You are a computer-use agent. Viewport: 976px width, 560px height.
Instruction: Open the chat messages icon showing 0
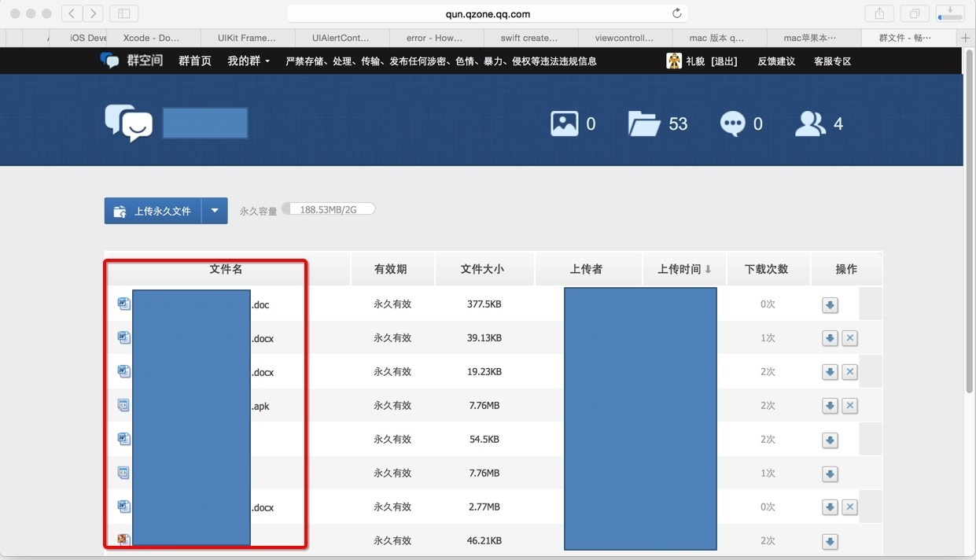[x=732, y=123]
